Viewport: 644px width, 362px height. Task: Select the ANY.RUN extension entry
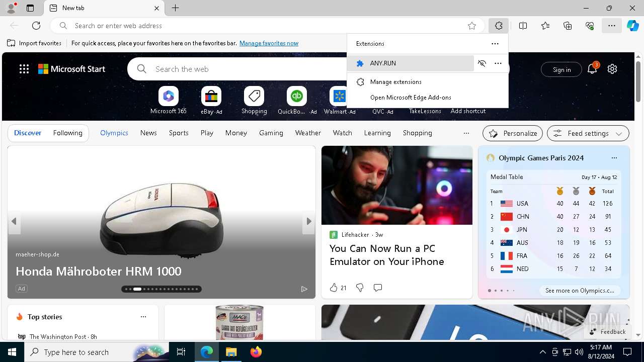coord(411,63)
